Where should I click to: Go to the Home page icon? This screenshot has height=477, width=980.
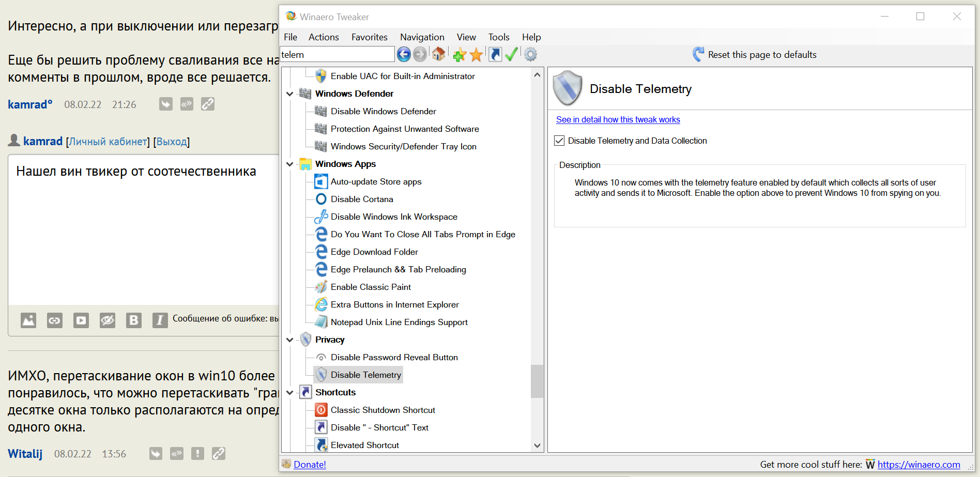tap(438, 54)
